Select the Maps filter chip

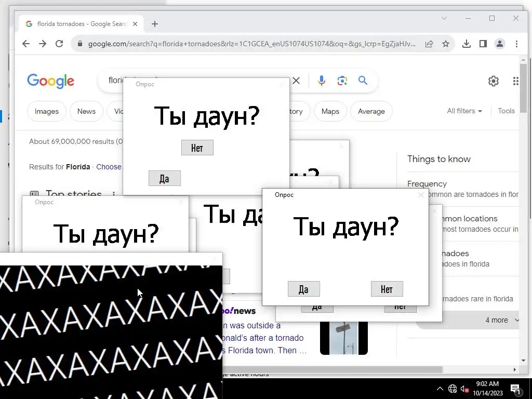[330, 111]
